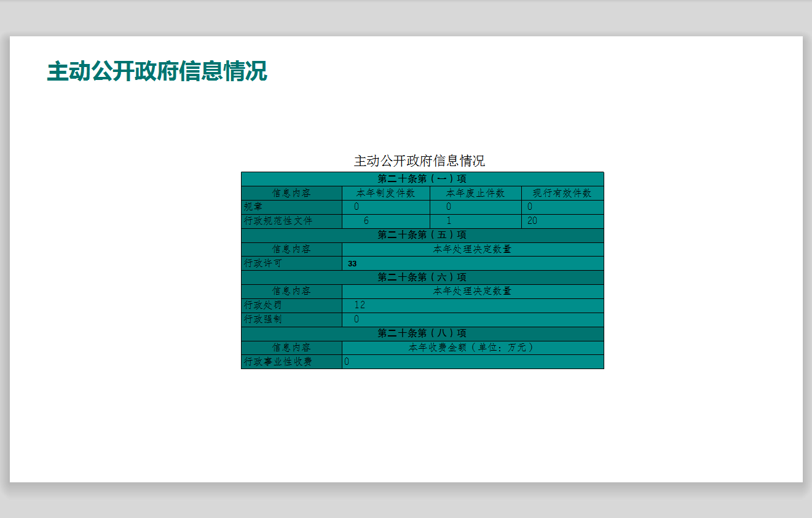The image size is (812, 518).
Task: Click 信息内容 header beside 本年制发件数
Action: click(x=291, y=193)
